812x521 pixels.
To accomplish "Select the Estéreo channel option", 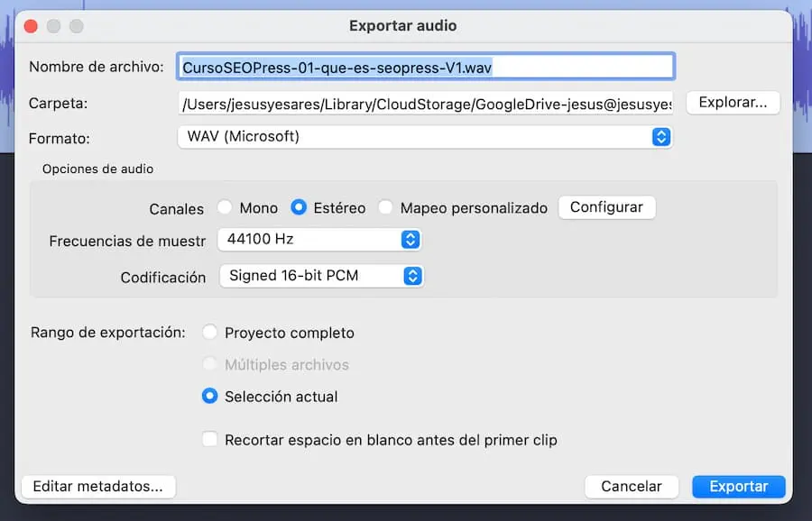I will [x=299, y=208].
